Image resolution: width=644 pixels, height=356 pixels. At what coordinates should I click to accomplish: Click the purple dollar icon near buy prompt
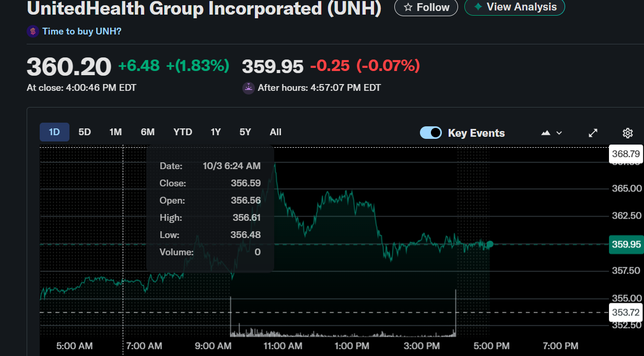pos(33,31)
